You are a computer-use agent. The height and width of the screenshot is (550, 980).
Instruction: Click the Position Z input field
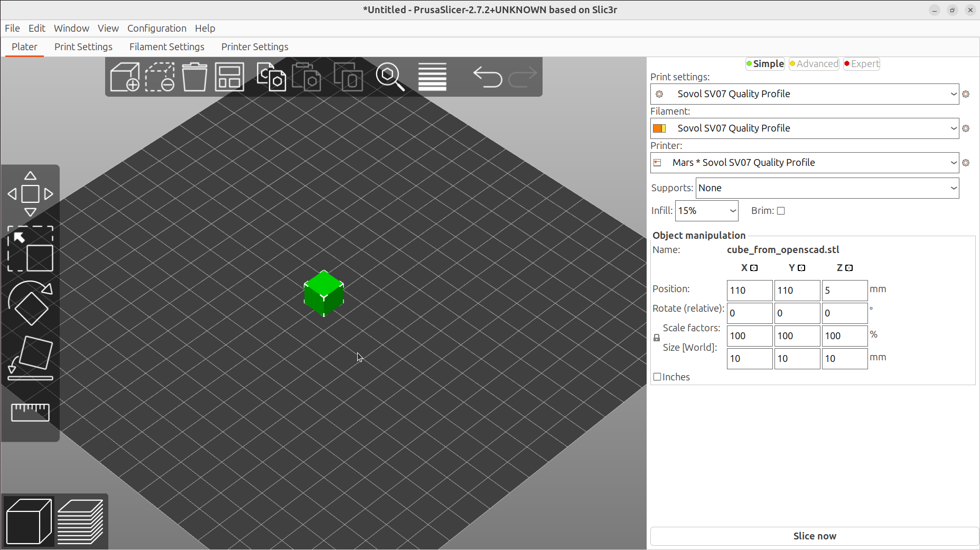pyautogui.click(x=845, y=291)
